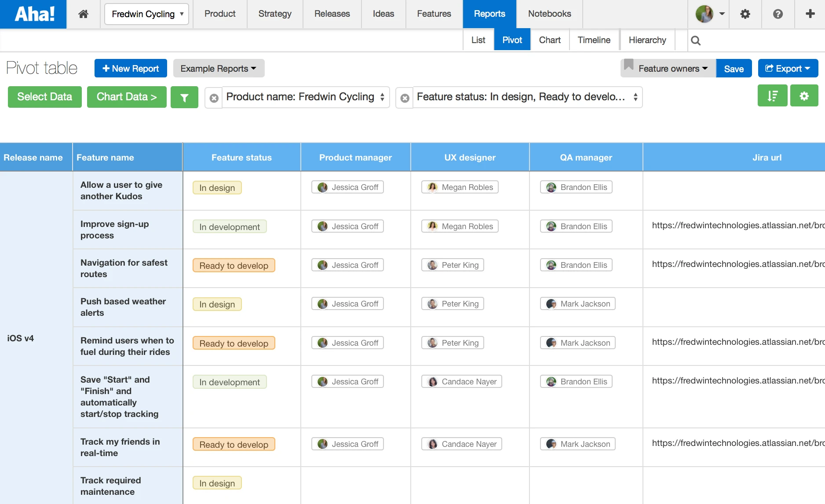825x504 pixels.
Task: Open the green report settings gear
Action: pos(804,96)
